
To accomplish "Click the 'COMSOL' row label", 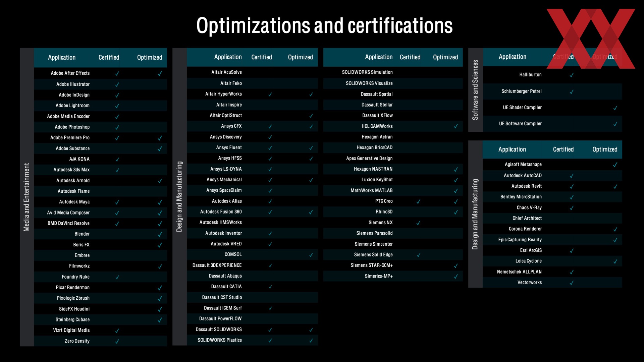I will [x=233, y=254].
